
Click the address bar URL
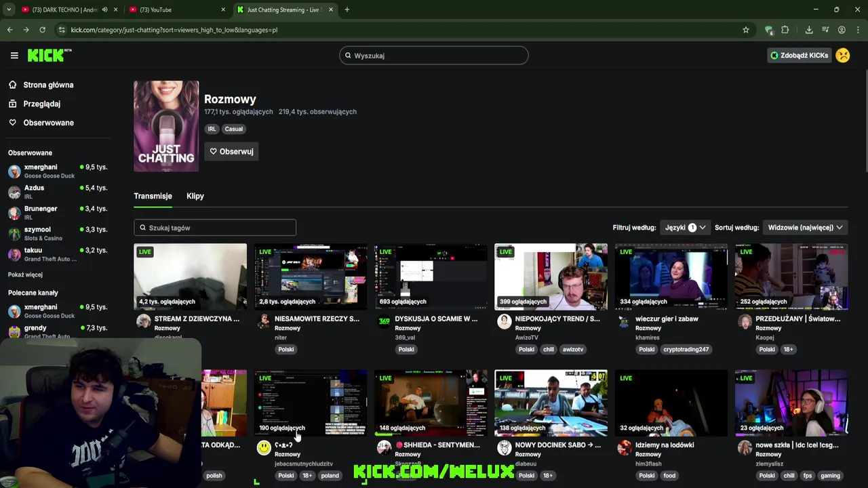[174, 30]
